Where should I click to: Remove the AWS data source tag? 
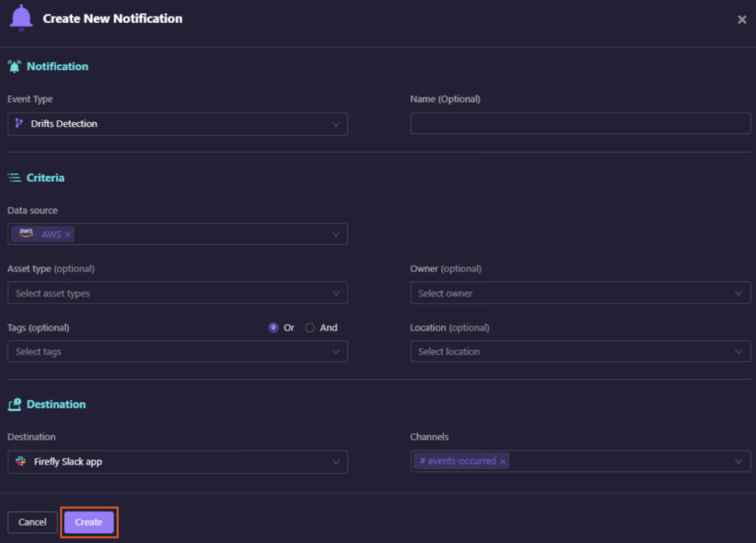click(x=68, y=234)
